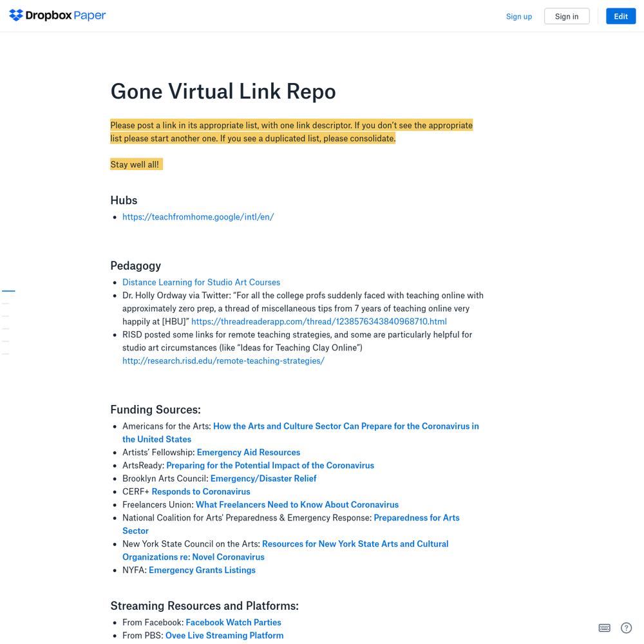Click 'Americans for the Arts:' label text
This screenshot has height=644, width=644.
(x=167, y=426)
